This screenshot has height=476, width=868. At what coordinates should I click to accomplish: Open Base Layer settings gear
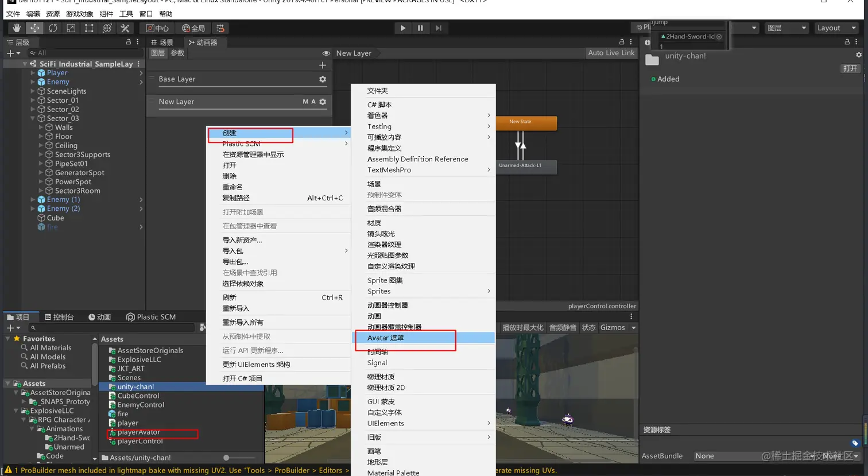click(x=323, y=79)
